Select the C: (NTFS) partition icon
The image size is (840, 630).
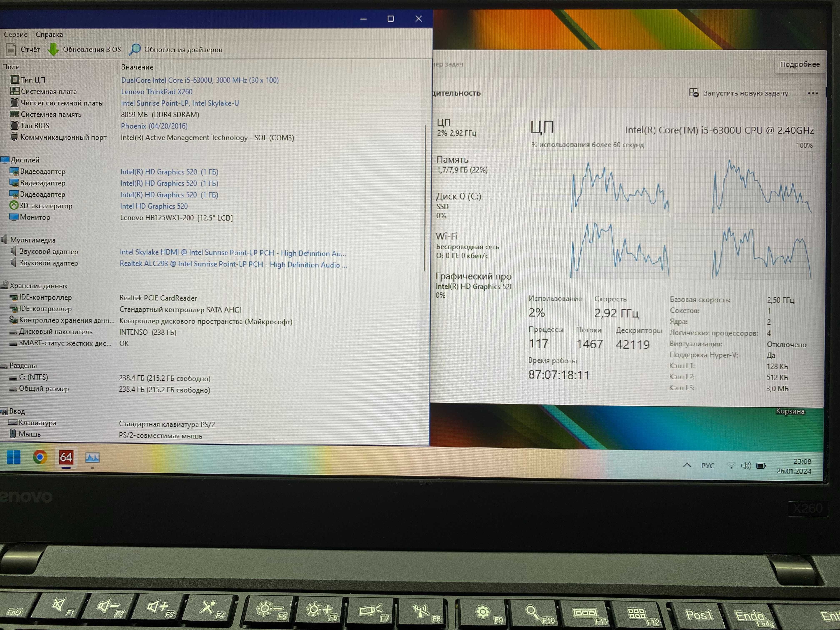pos(13,378)
